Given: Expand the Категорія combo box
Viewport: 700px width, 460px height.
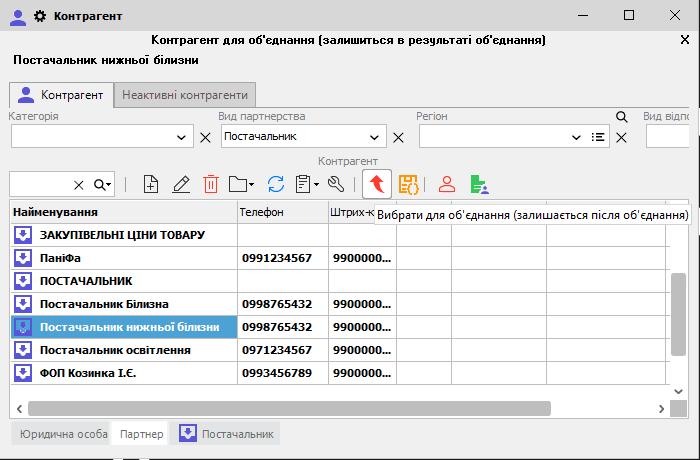Looking at the screenshot, I should pos(182,137).
